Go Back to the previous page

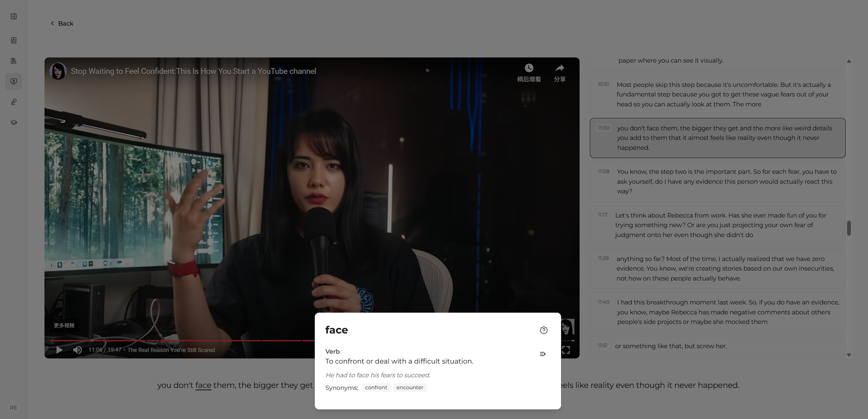(x=62, y=23)
